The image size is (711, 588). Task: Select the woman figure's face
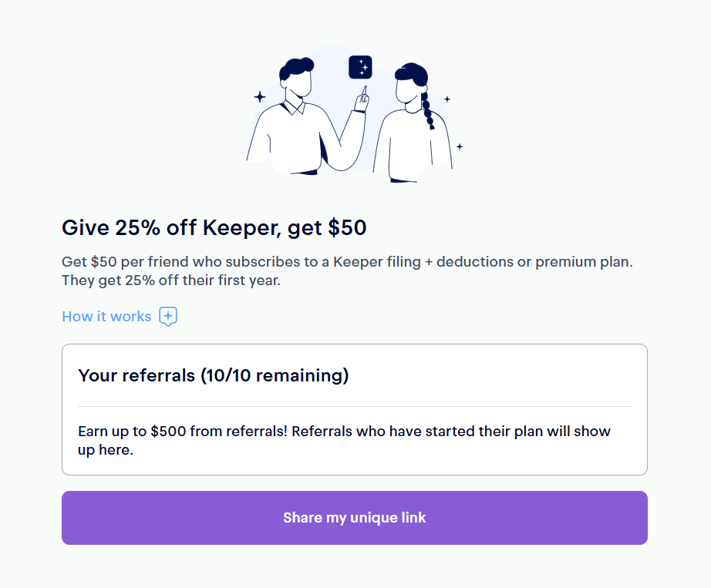point(405,91)
